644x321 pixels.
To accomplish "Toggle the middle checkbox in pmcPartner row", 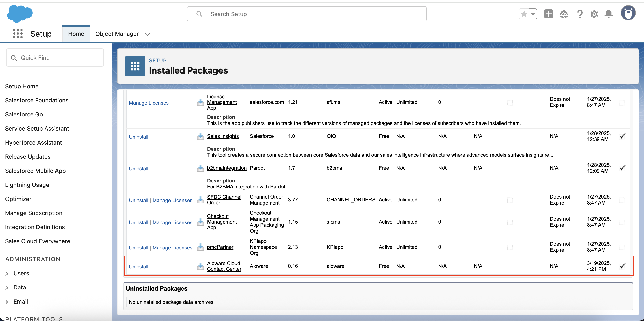I will 510,247.
